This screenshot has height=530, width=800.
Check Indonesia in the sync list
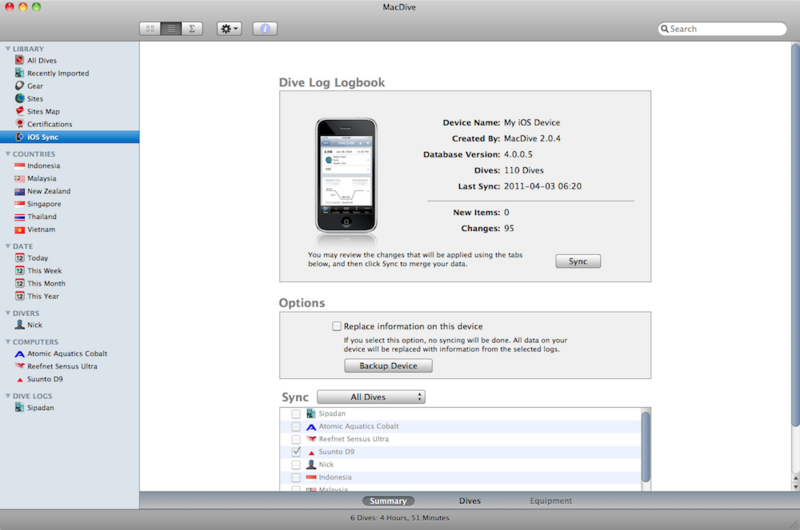[x=296, y=477]
